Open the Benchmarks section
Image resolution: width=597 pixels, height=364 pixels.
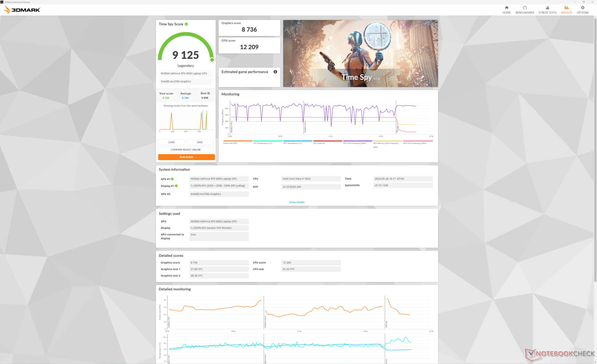click(525, 9)
